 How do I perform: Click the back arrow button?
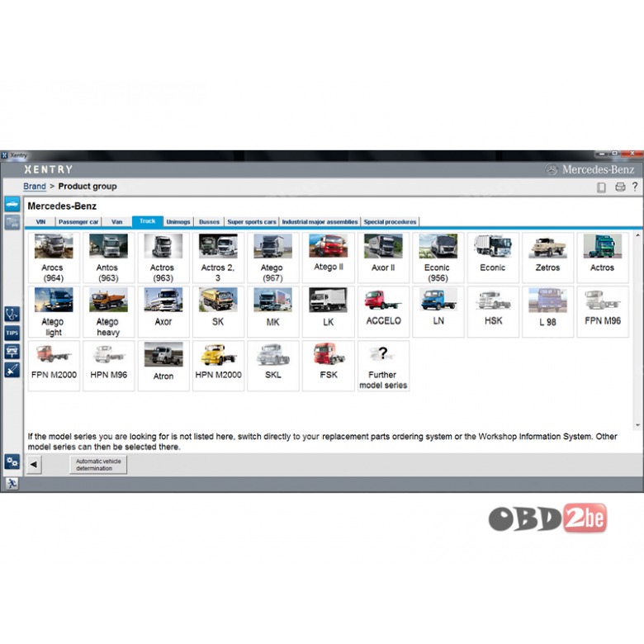(x=34, y=465)
